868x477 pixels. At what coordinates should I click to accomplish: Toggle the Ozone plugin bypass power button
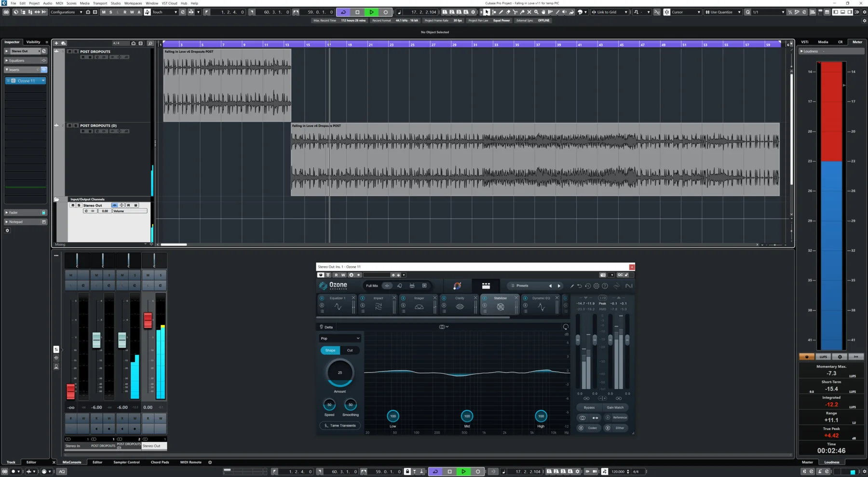tap(321, 275)
